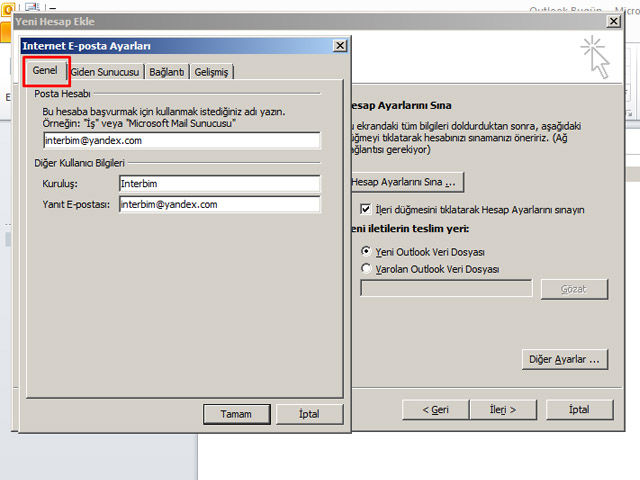Select the Bağlantı tab
This screenshot has height=480, width=640.
click(167, 72)
